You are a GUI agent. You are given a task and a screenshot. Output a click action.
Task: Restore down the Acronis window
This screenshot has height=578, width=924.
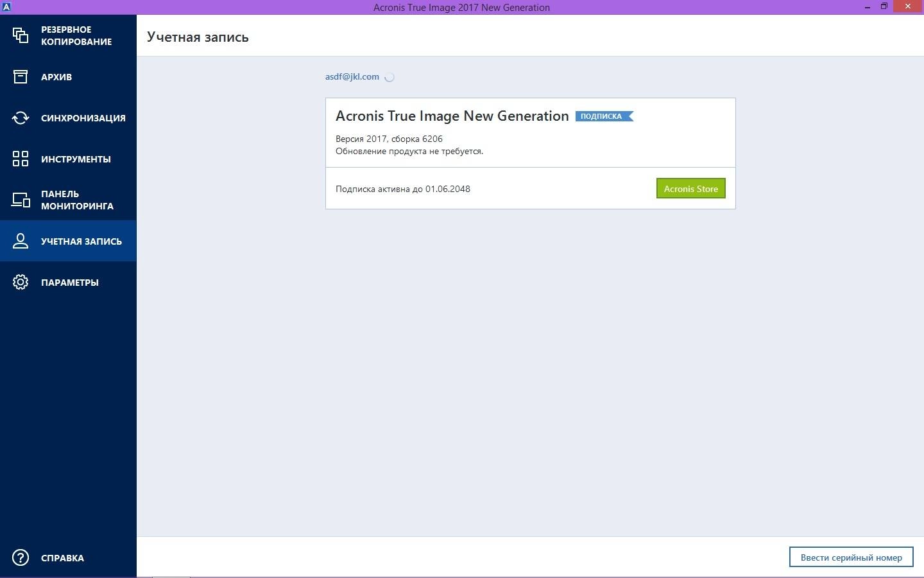884,6
